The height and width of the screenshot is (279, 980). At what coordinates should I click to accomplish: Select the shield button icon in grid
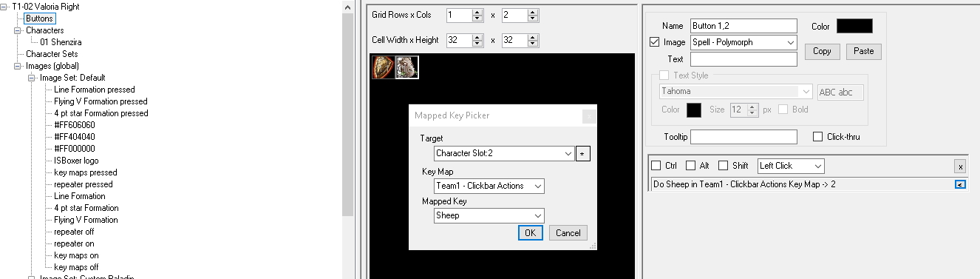click(384, 67)
